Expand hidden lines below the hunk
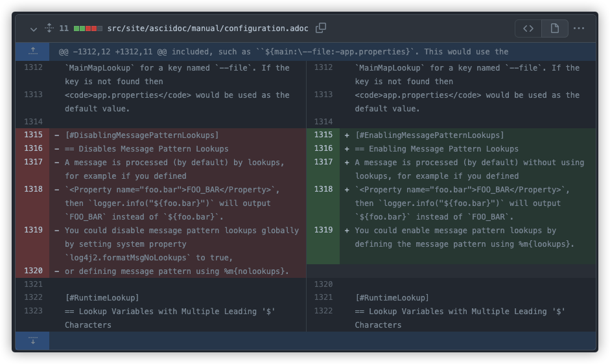The height and width of the screenshot is (364, 610). point(32,341)
